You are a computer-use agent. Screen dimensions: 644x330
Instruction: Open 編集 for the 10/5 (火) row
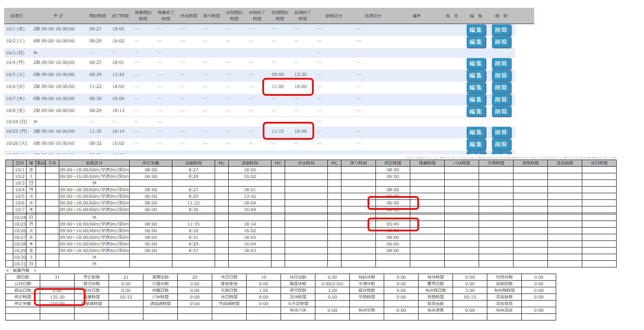pyautogui.click(x=476, y=75)
